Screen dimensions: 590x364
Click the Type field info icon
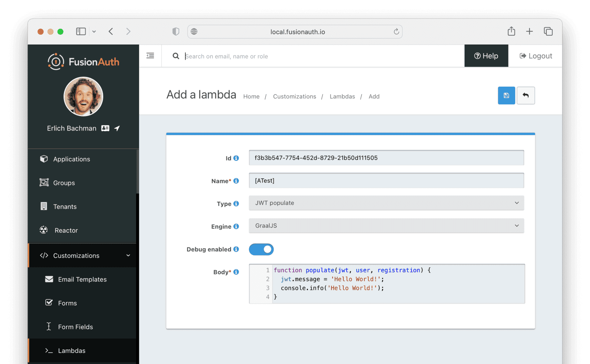tap(236, 204)
